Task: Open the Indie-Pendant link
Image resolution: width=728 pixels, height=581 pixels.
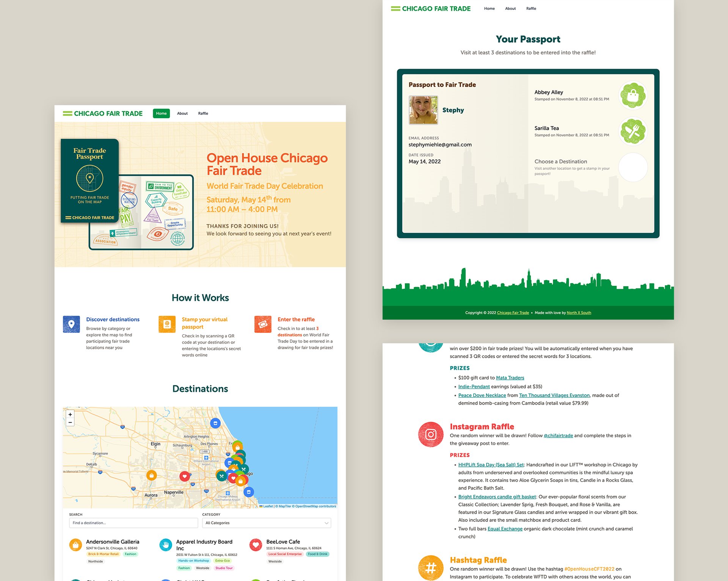Action: (x=474, y=387)
